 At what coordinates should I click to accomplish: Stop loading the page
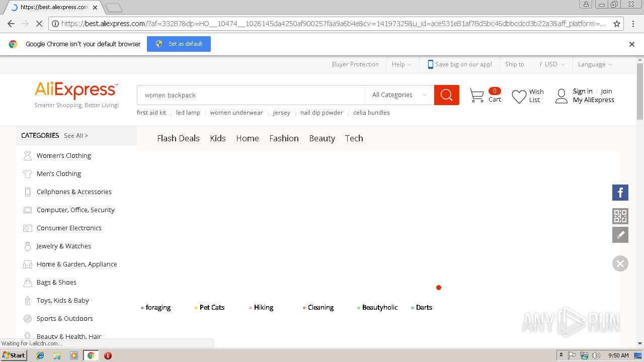[x=40, y=24]
